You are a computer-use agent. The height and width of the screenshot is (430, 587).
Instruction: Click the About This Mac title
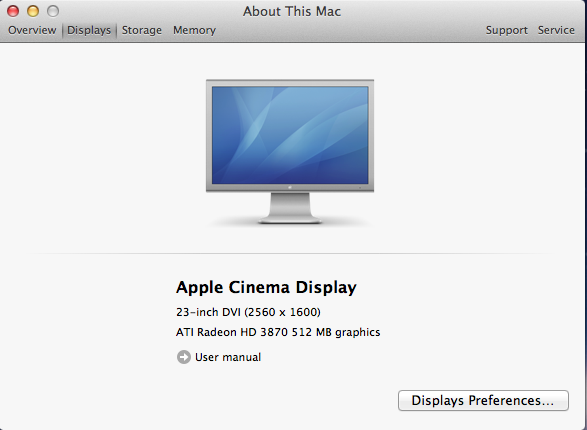tap(292, 11)
